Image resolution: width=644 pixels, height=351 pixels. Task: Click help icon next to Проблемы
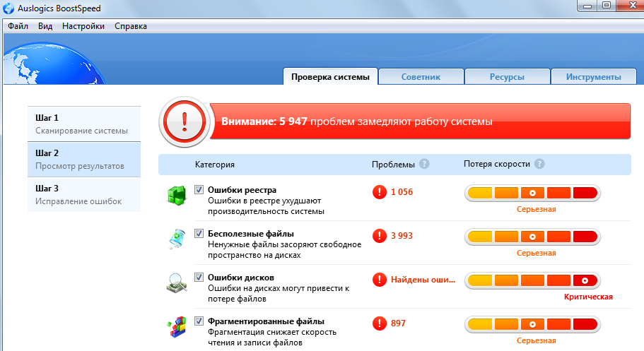pos(424,164)
